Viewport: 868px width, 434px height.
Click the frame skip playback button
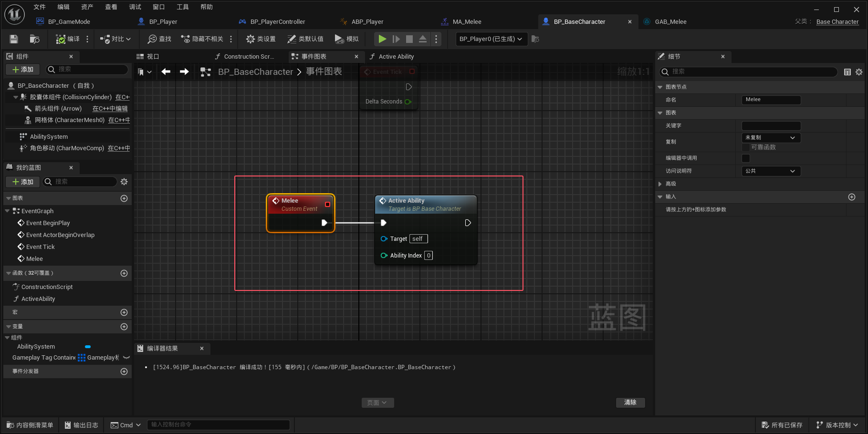click(x=396, y=39)
